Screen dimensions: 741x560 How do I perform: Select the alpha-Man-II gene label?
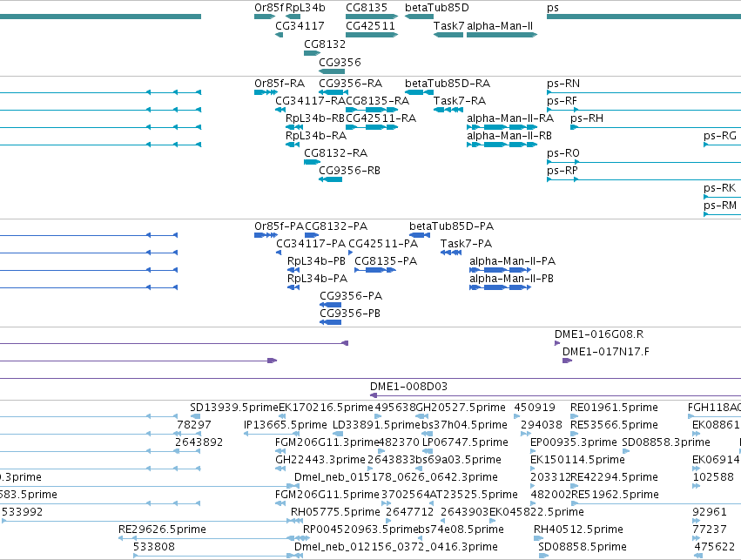pos(500,25)
